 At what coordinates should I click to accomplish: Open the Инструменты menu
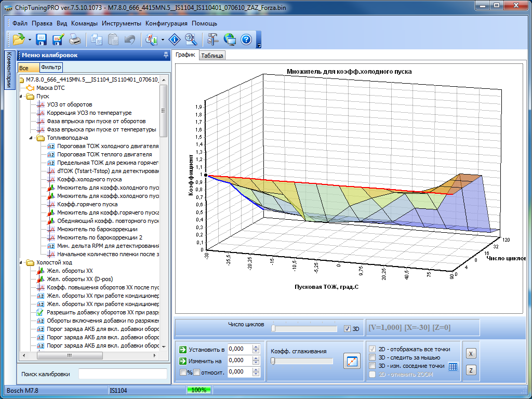121,23
